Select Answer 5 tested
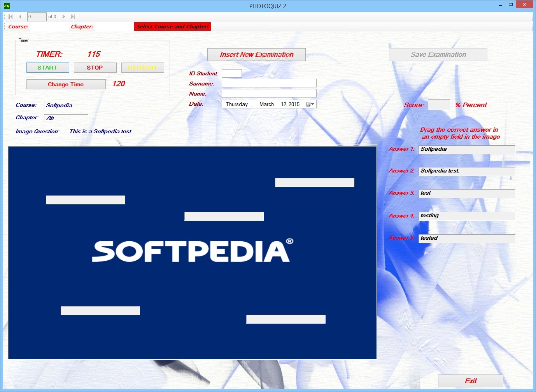 click(467, 239)
